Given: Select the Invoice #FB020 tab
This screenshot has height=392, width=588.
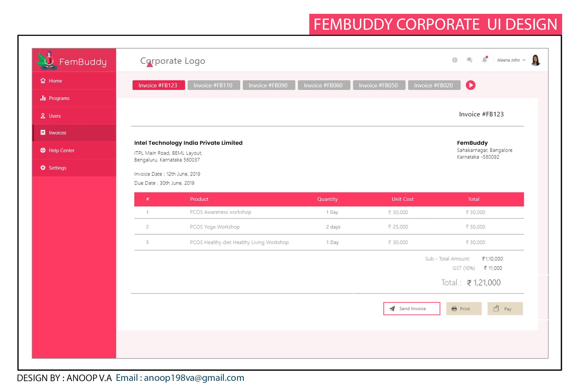Looking at the screenshot, I should 434,85.
